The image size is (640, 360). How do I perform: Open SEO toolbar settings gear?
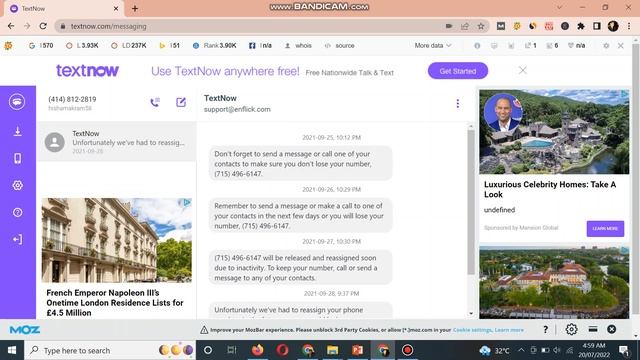(x=606, y=45)
